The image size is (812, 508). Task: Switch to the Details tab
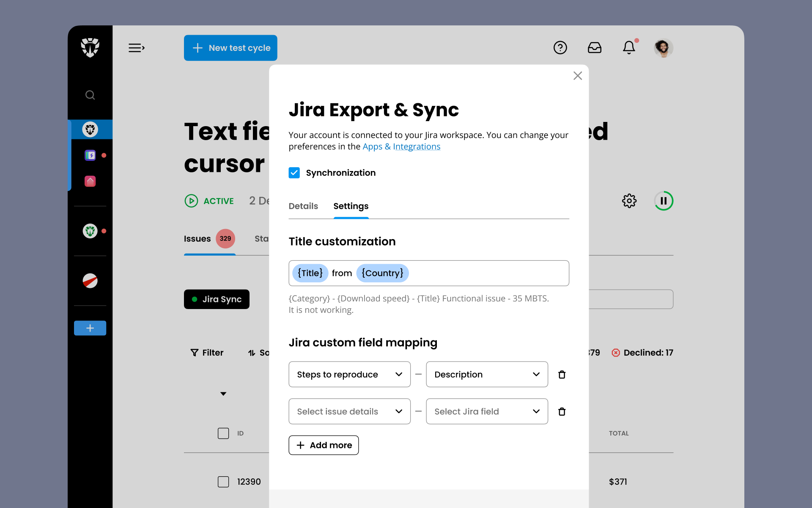[x=303, y=206]
